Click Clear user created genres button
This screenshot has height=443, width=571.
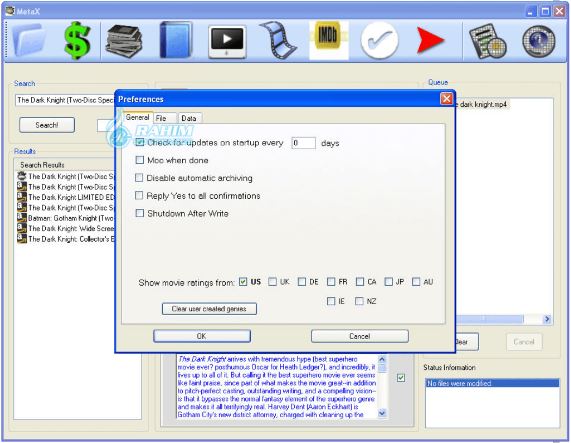coord(209,309)
